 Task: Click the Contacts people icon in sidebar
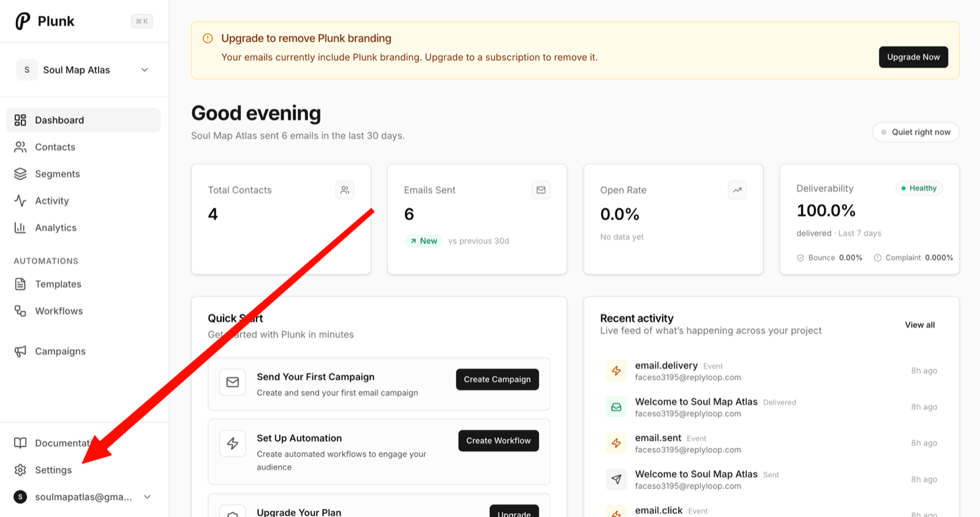(20, 147)
